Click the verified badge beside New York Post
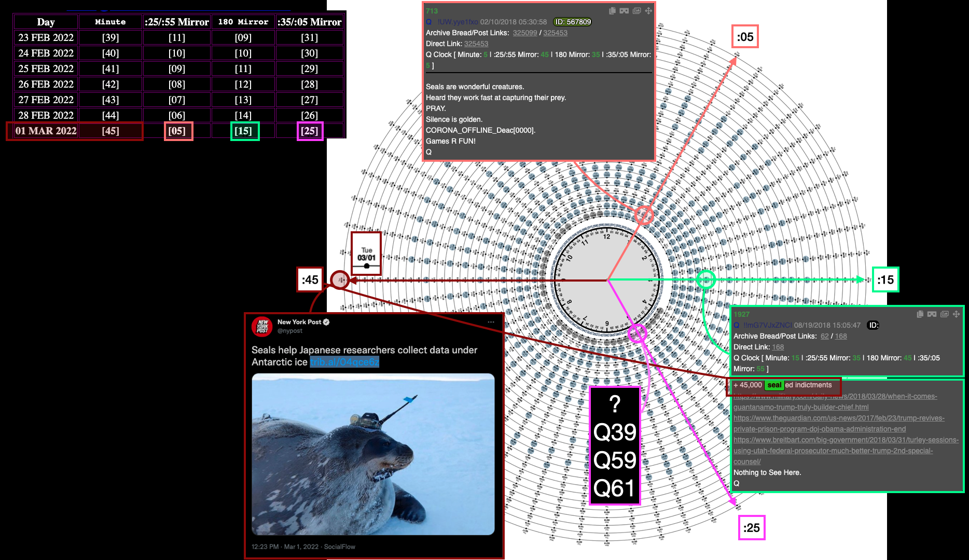The image size is (969, 560). [x=326, y=322]
